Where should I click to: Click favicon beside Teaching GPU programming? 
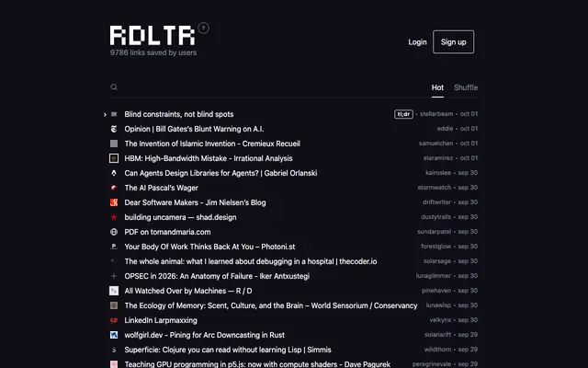(x=114, y=364)
